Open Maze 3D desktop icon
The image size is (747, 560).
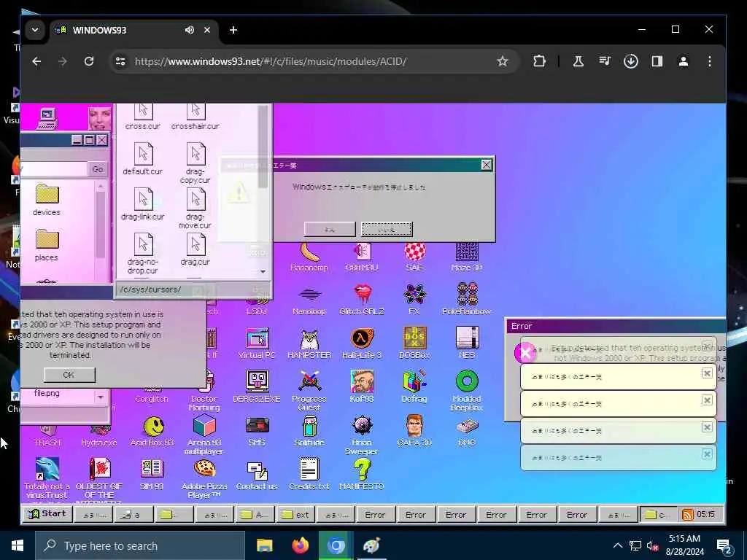coord(466,257)
